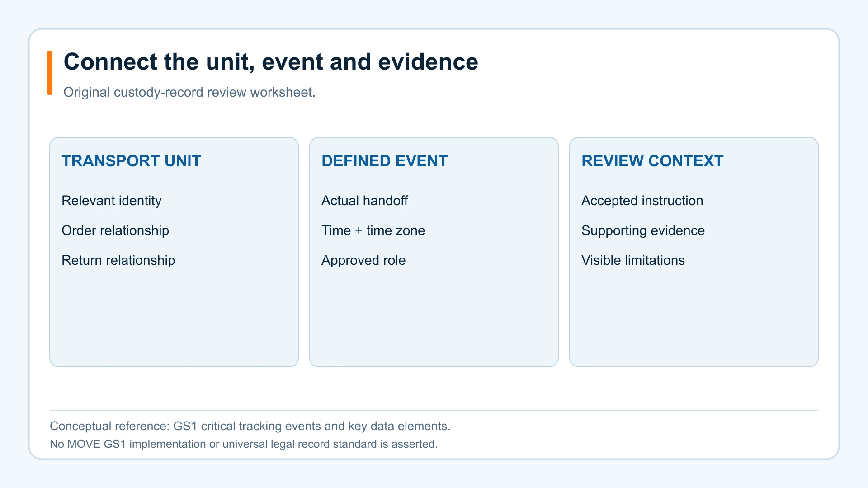Viewport: 868px width, 488px height.
Task: Click the "Actual handoff" item
Action: [364, 201]
